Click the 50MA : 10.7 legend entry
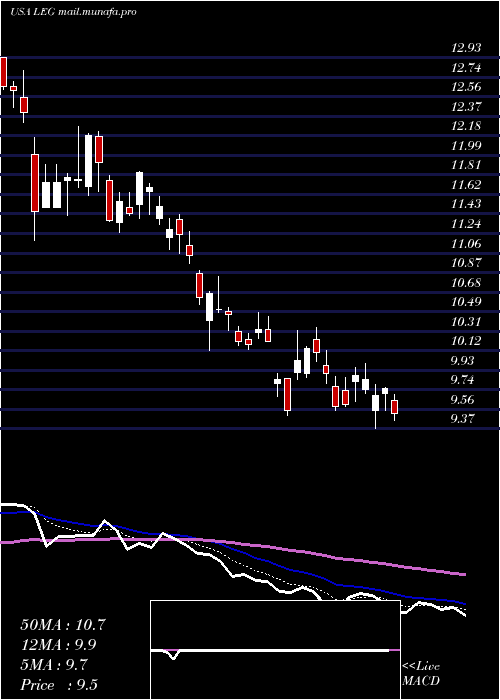The width and height of the screenshot is (500, 700). [62, 625]
